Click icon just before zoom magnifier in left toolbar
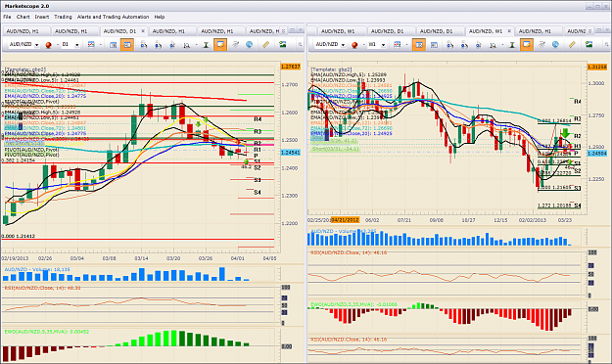The height and width of the screenshot is (364, 612). [x=172, y=45]
